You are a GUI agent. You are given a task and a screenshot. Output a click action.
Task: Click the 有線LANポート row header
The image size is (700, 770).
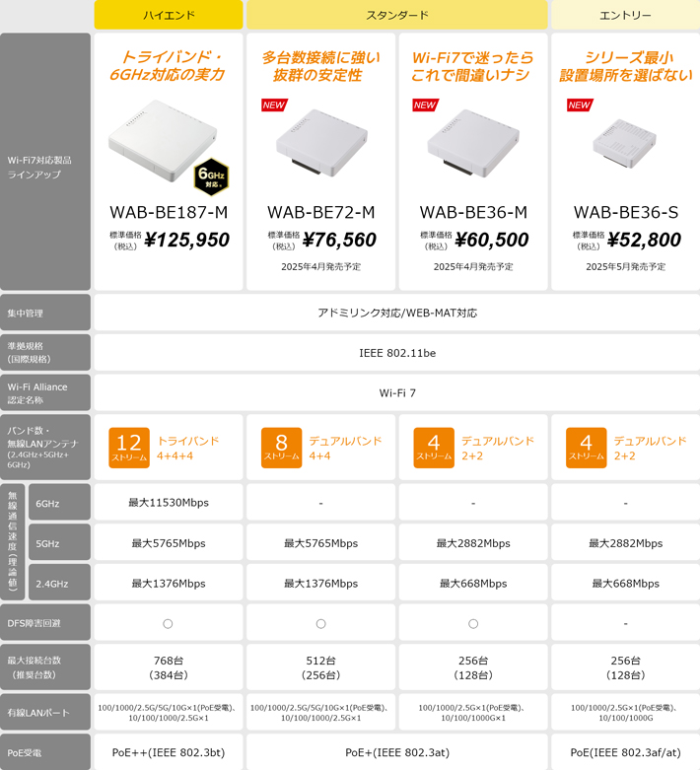point(45,713)
